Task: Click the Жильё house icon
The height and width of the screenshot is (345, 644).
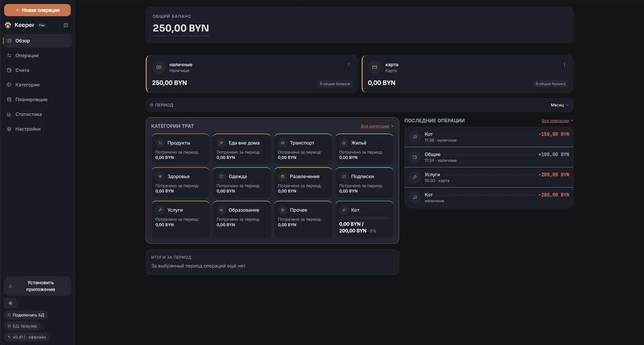Action: point(344,143)
